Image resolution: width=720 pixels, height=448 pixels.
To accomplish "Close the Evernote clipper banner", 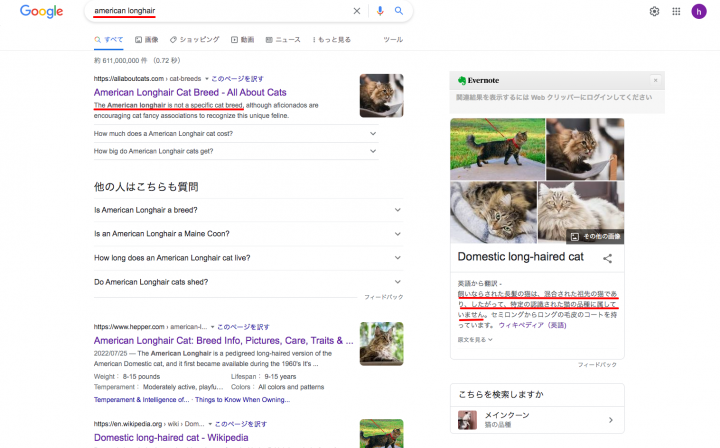I will point(655,80).
